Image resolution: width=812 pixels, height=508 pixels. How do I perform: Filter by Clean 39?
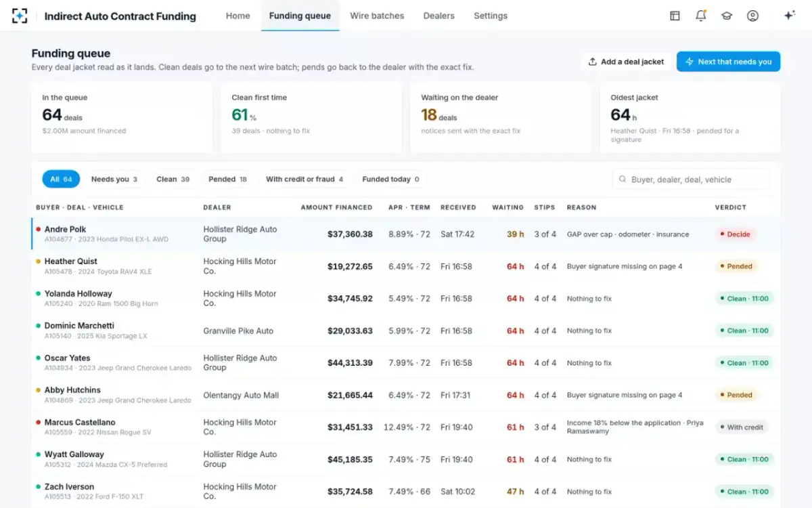pos(173,179)
